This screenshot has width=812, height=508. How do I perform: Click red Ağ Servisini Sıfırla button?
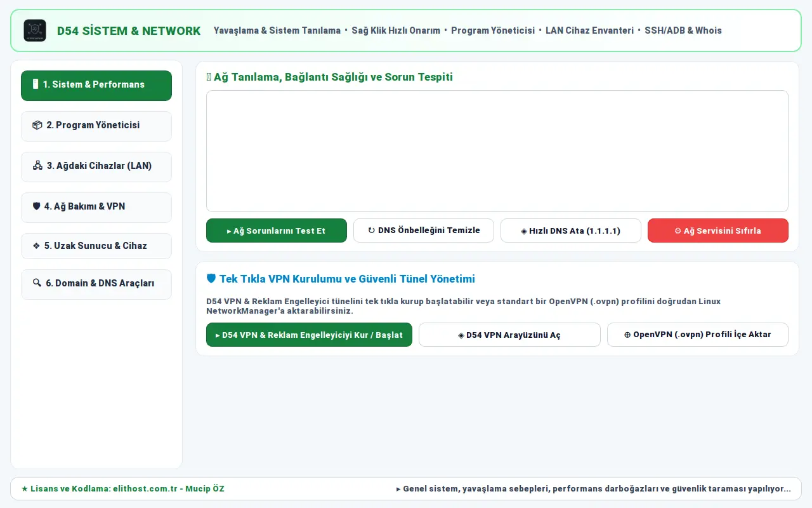pos(718,231)
